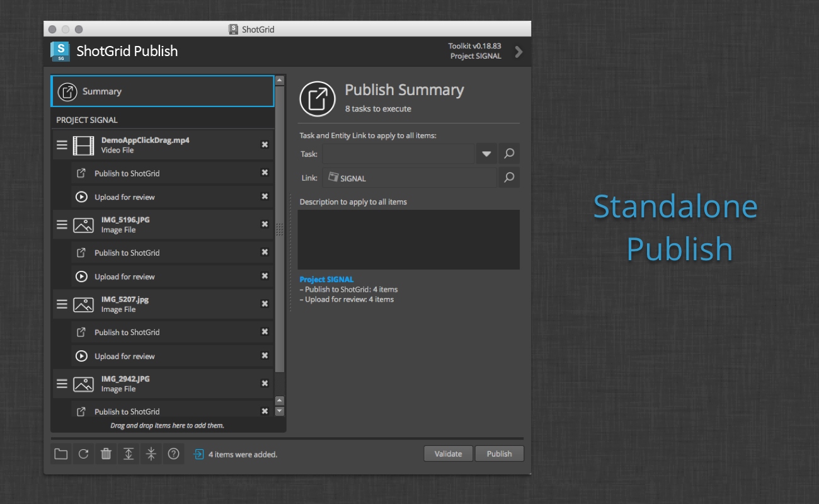Viewport: 819px width, 504px height.
Task: Click the ShotGrid SG logo icon
Action: click(x=60, y=51)
